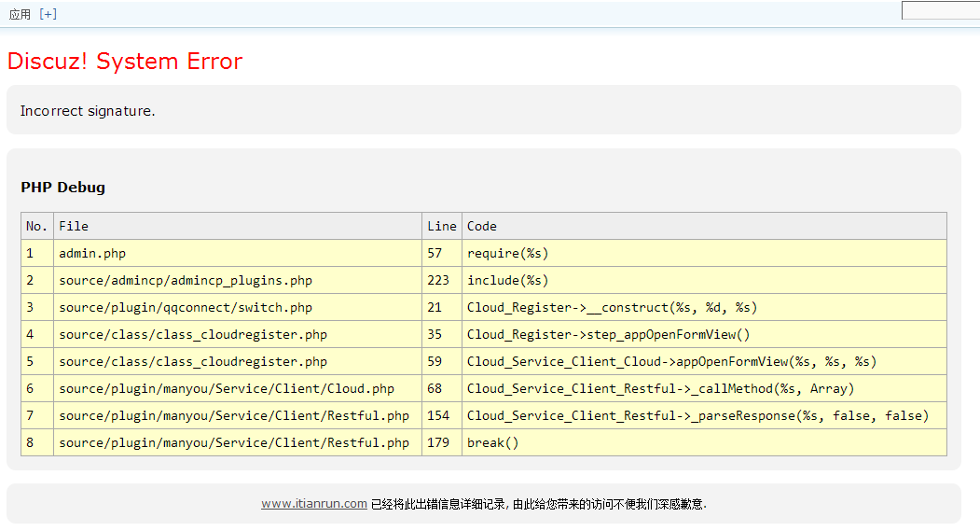
Task: Select the _callMethod(%s, Array) code cell
Action: point(704,388)
